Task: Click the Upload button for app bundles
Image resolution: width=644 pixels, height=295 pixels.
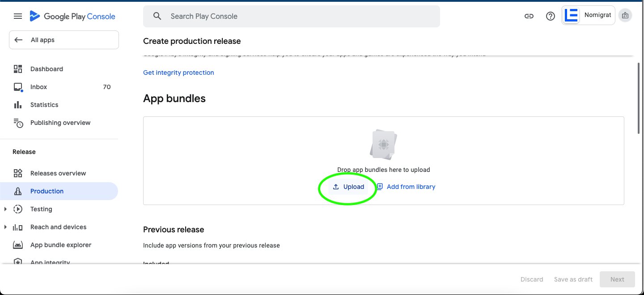Action: click(x=348, y=187)
